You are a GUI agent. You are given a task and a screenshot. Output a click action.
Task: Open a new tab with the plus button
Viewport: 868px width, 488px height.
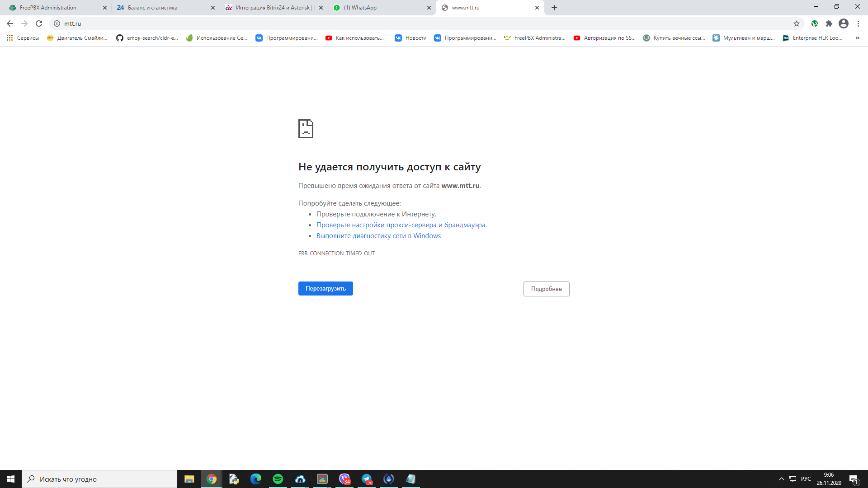(x=554, y=8)
